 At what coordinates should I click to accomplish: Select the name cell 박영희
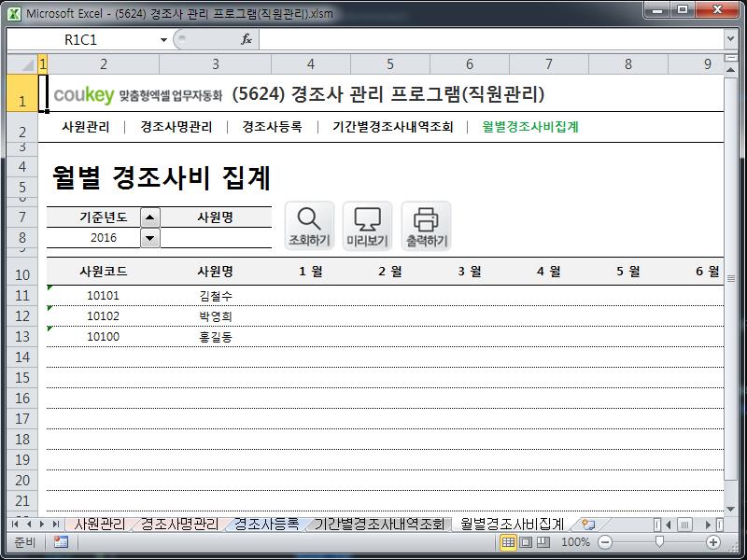click(x=216, y=316)
